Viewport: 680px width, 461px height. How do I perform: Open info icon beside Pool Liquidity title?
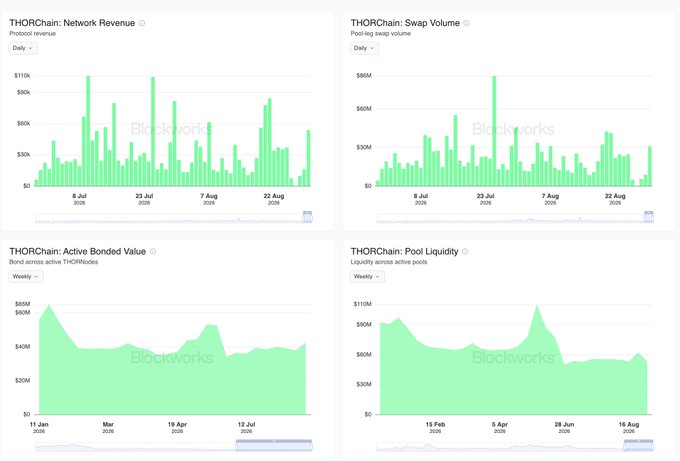[x=465, y=252]
